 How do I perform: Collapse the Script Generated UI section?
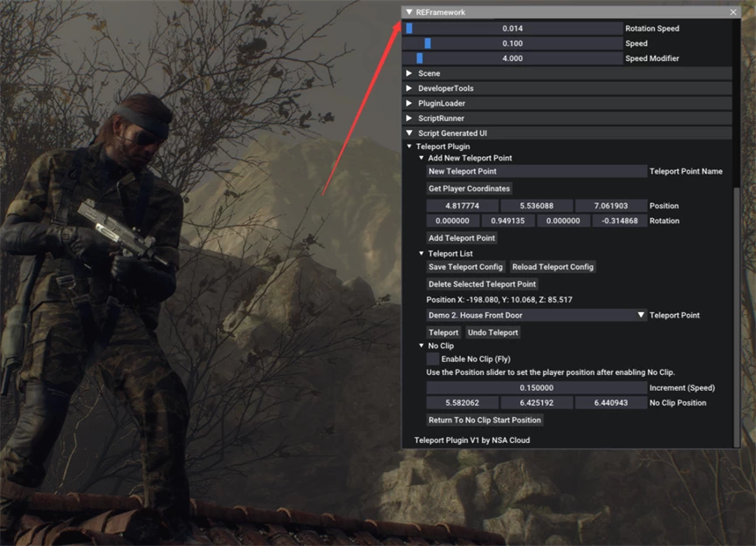click(x=409, y=133)
